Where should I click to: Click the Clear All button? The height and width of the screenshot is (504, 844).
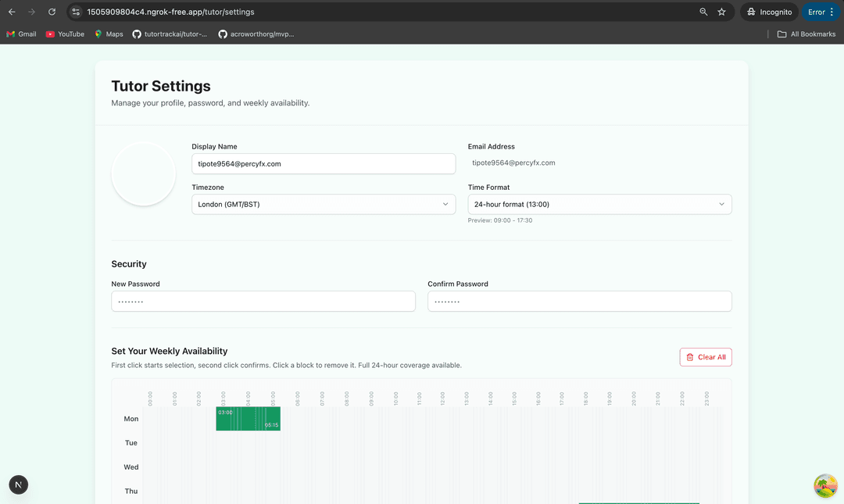click(x=706, y=357)
